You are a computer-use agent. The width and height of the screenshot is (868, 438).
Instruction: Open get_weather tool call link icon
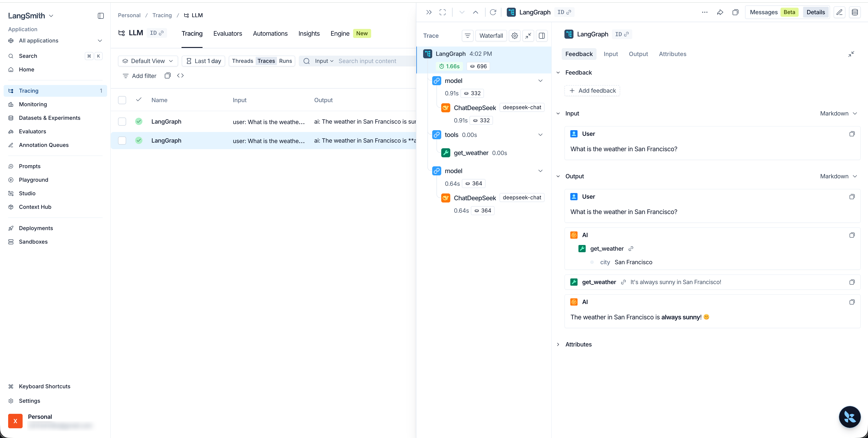[631, 249]
